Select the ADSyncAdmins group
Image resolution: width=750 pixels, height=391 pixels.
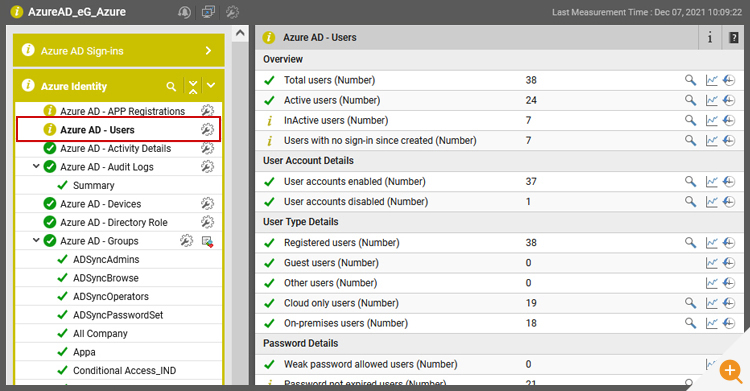[106, 259]
